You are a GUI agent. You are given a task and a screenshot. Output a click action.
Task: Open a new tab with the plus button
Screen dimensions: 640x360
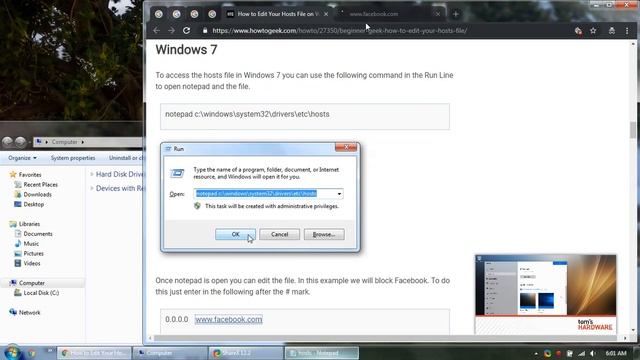click(456, 14)
